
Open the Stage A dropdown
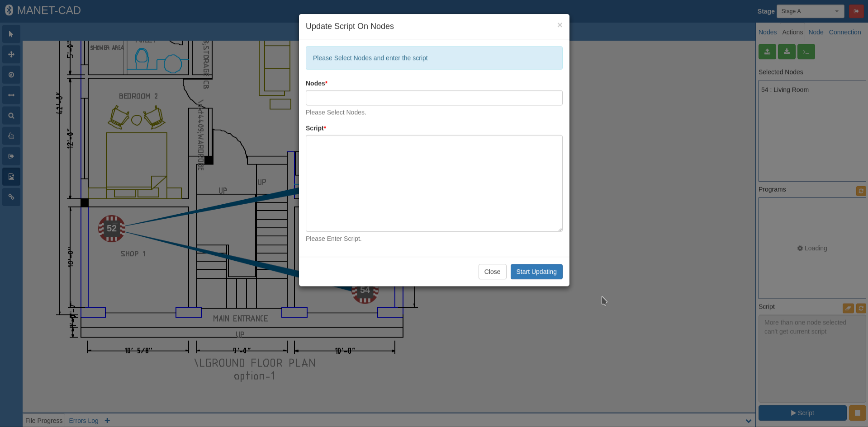810,11
